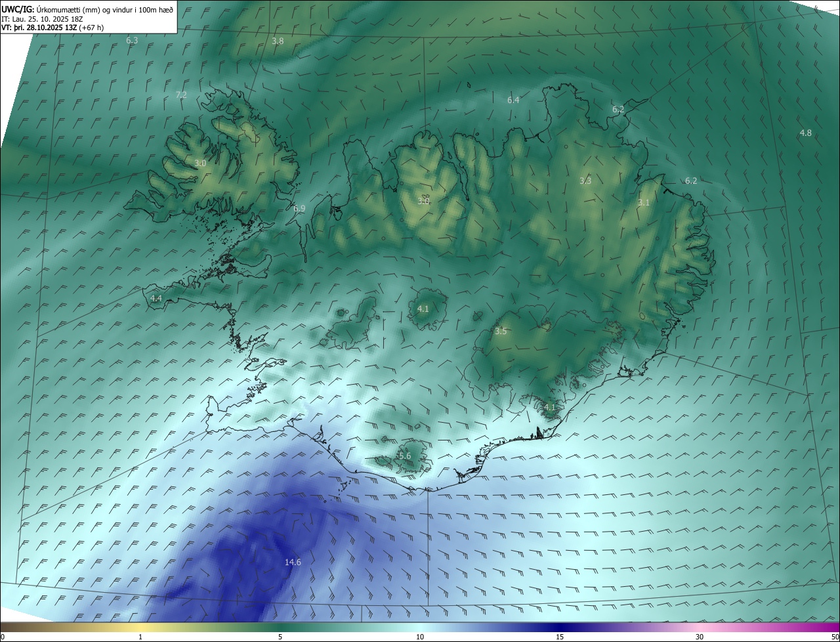This screenshot has width=840, height=642.
Task: Click the valid time "VT: þri. 28.10.2025 13Z (+67 h)"
Action: pyautogui.click(x=52, y=28)
